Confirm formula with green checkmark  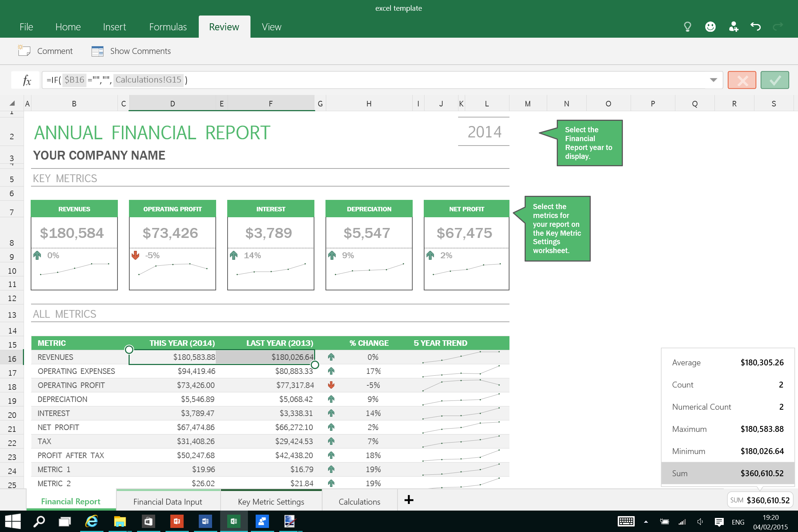pos(775,80)
